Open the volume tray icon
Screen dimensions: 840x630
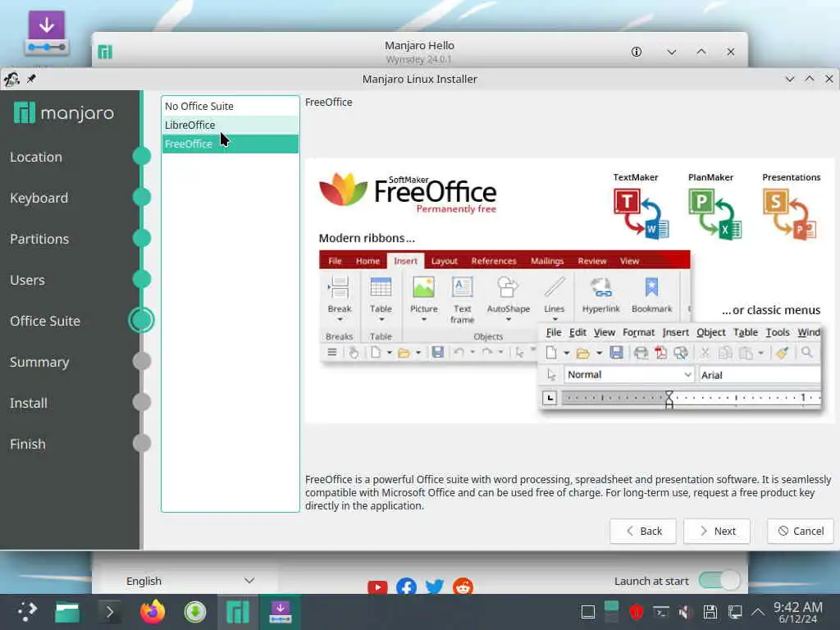click(x=685, y=612)
